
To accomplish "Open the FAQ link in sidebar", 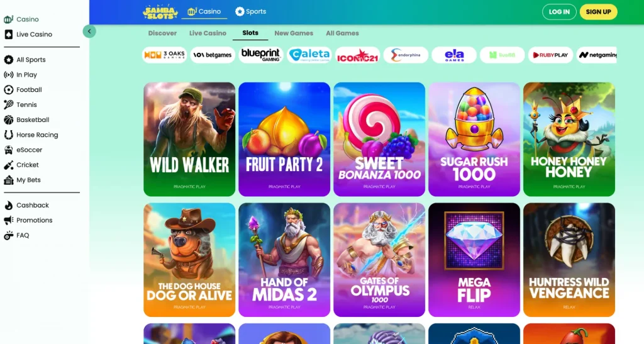I will (x=23, y=236).
